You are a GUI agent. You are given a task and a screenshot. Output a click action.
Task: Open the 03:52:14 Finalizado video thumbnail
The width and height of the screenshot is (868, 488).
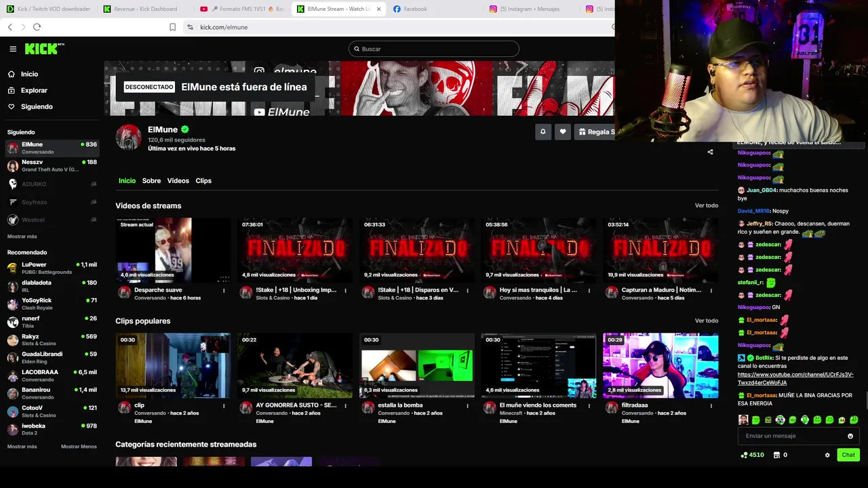click(x=660, y=249)
